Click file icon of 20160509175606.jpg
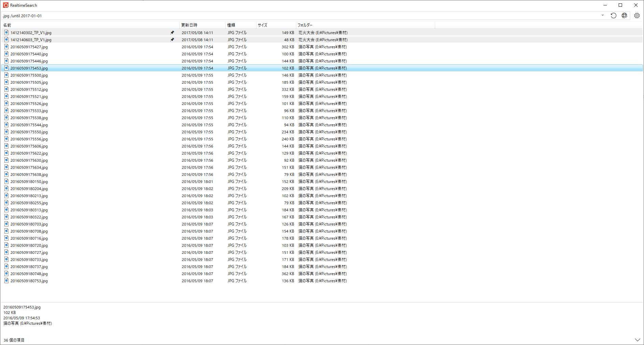644x345 pixels. coord(6,146)
